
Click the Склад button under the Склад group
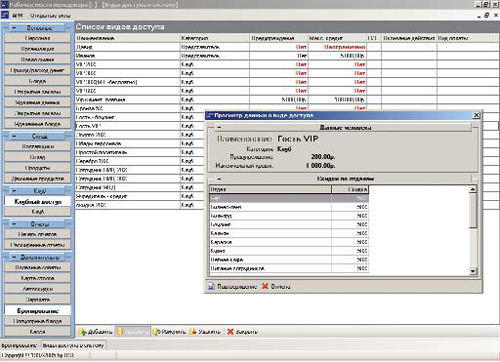pos(37,157)
